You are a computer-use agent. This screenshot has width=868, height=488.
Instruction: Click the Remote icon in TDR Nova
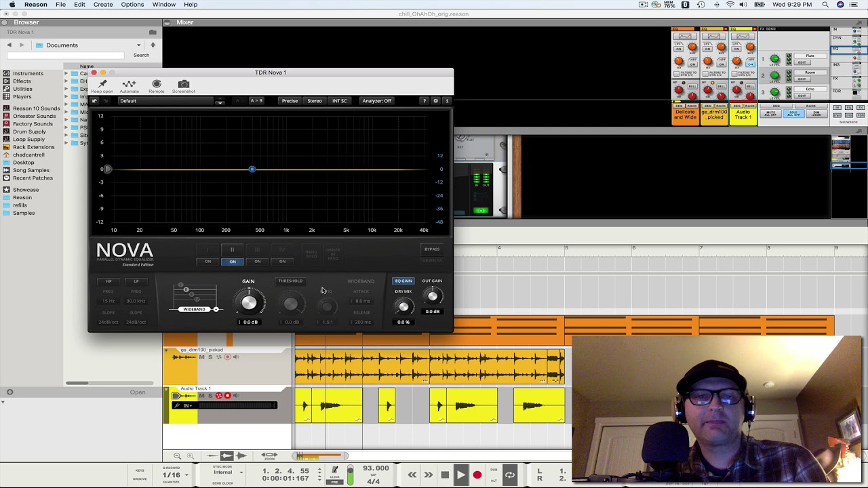coord(157,84)
